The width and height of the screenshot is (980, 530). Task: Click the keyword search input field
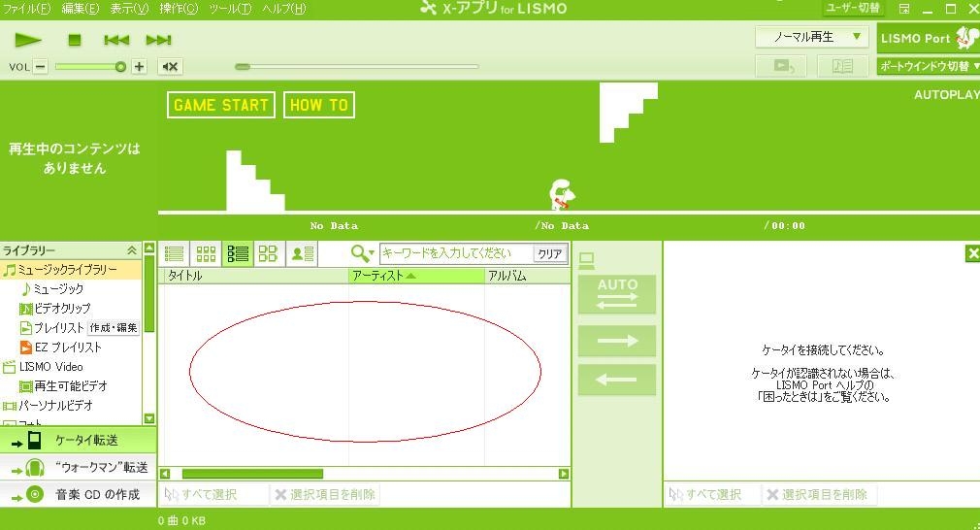click(456, 253)
